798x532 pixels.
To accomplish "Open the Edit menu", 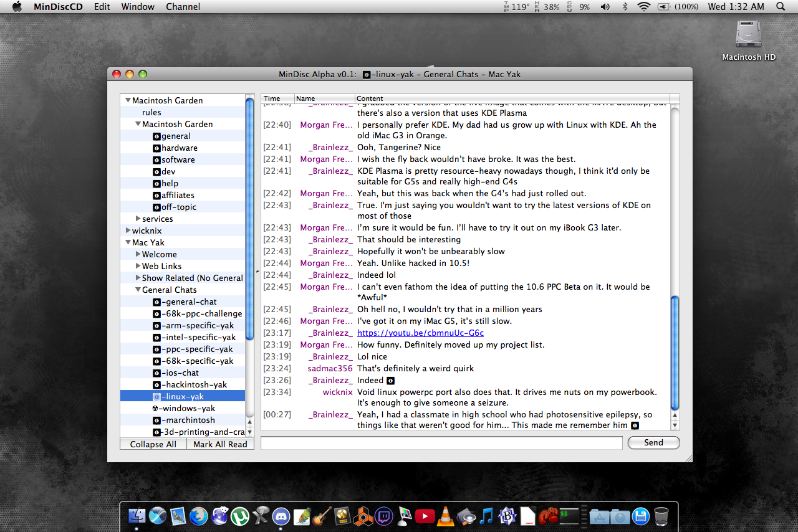I will 102,7.
